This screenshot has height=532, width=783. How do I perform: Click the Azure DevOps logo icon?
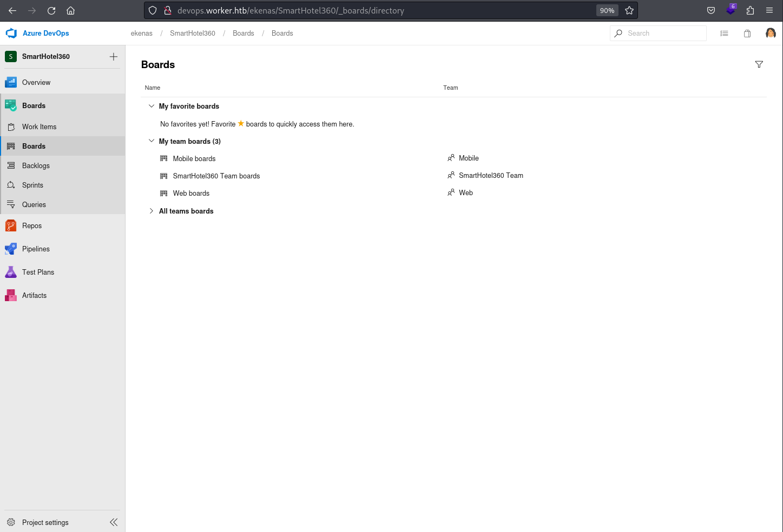[11, 33]
